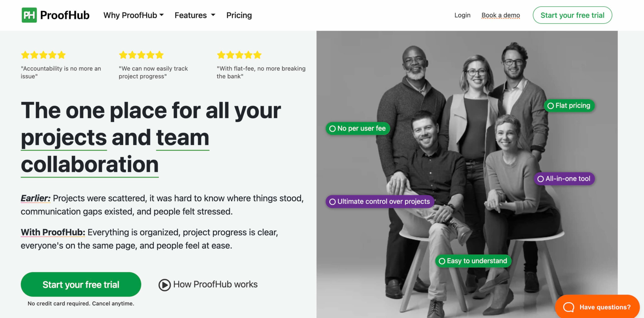
Task: Open the Book a demo link
Action: [x=501, y=15]
